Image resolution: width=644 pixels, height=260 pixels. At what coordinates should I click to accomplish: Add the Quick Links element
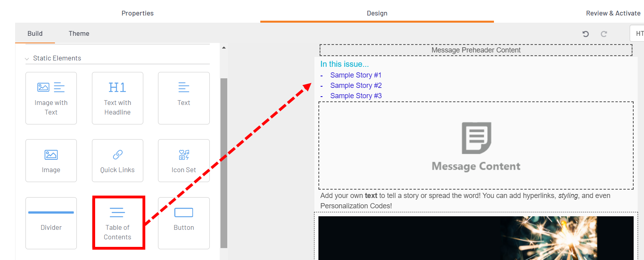coord(117,161)
